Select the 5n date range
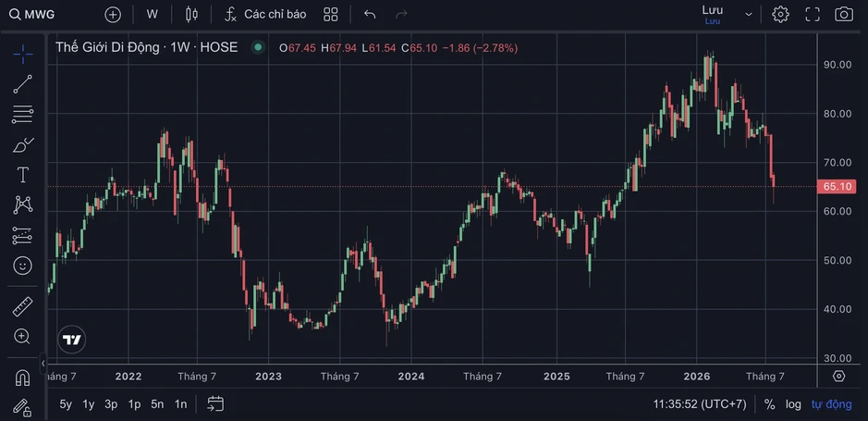Image resolution: width=868 pixels, height=421 pixels. pyautogui.click(x=157, y=404)
